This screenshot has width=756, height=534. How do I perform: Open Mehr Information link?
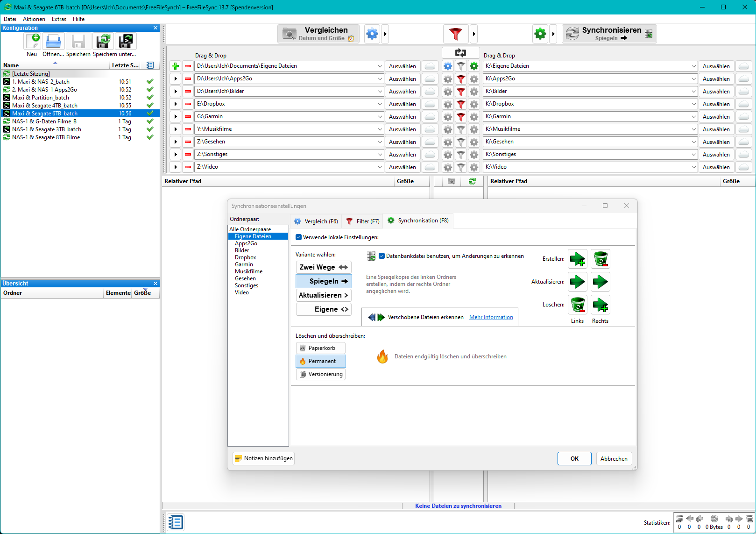point(491,317)
